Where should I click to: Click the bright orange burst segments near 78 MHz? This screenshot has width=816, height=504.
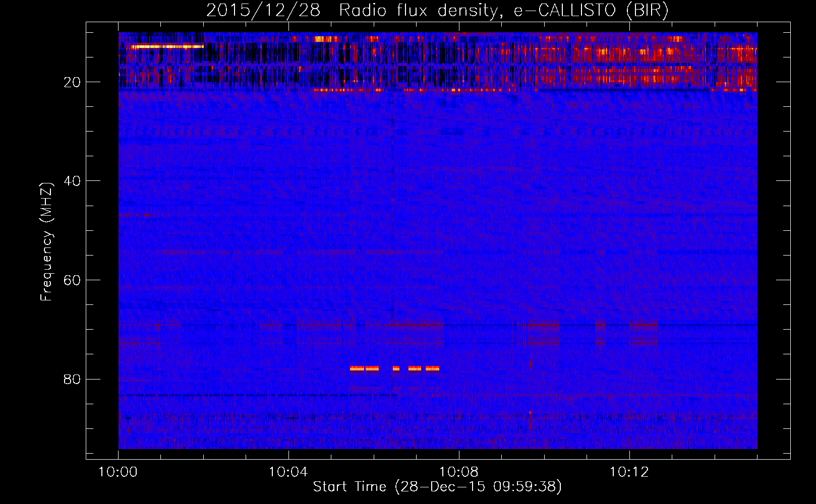click(394, 368)
